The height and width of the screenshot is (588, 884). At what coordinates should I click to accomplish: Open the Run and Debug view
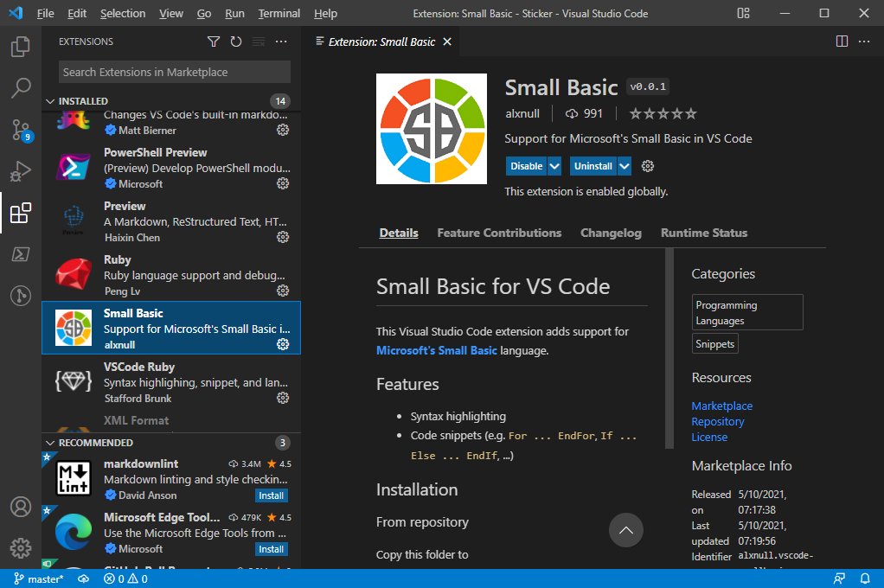[21, 171]
